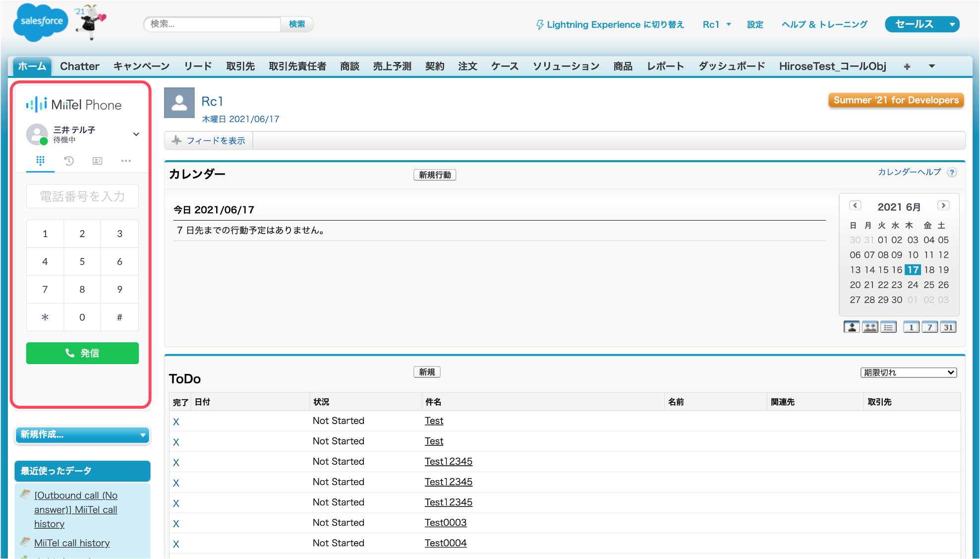
Task: Sort ToDo by 件名 column header
Action: (x=433, y=402)
